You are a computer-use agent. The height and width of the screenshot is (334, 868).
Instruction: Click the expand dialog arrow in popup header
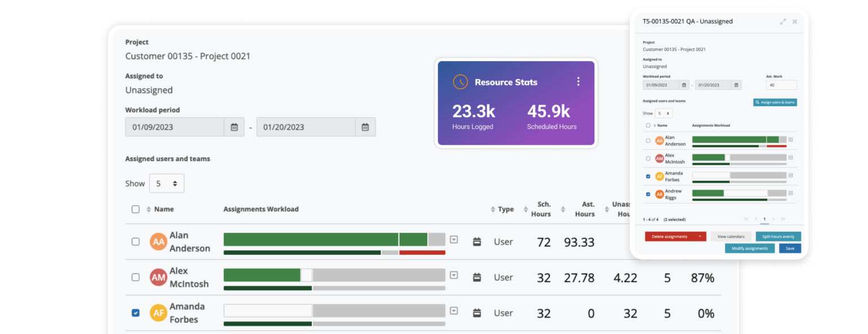(783, 21)
